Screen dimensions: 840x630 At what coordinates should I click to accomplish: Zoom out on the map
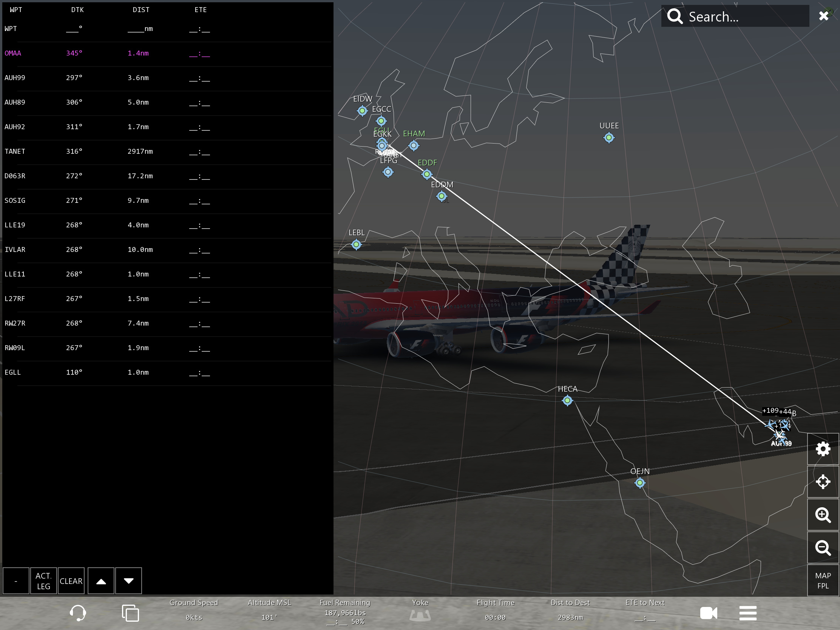point(823,548)
